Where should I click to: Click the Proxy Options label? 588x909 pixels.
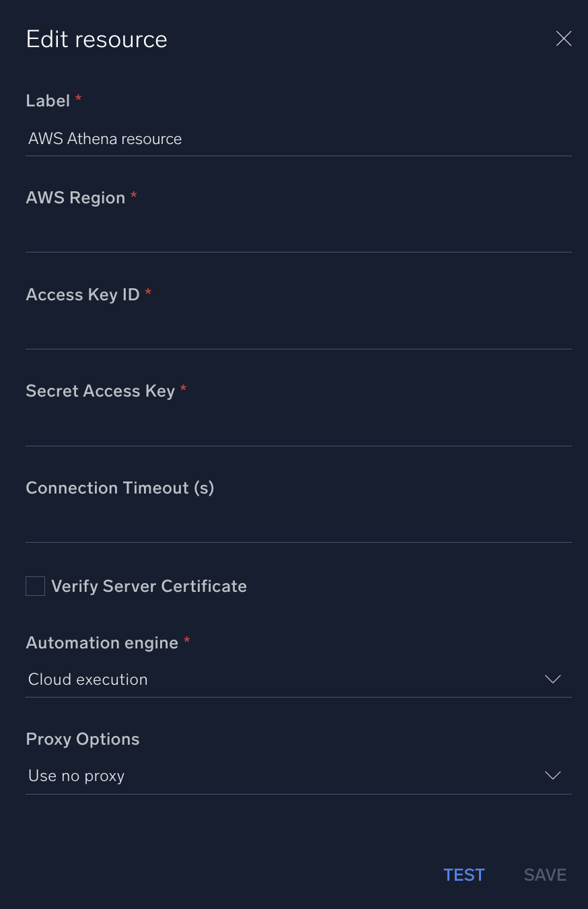coord(83,739)
